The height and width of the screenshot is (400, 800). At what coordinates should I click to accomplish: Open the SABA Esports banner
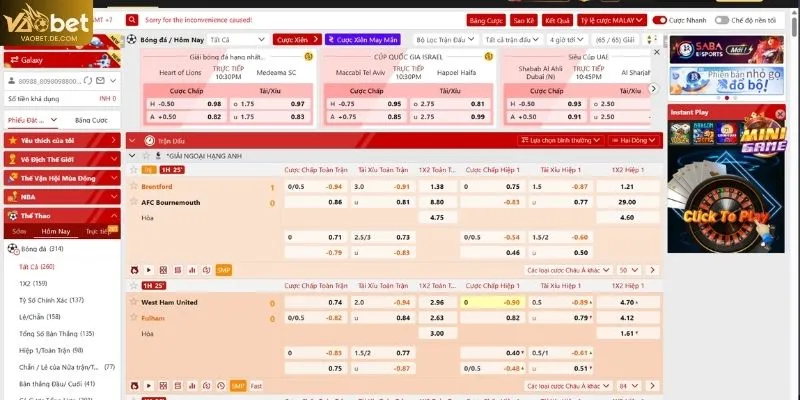(727, 49)
